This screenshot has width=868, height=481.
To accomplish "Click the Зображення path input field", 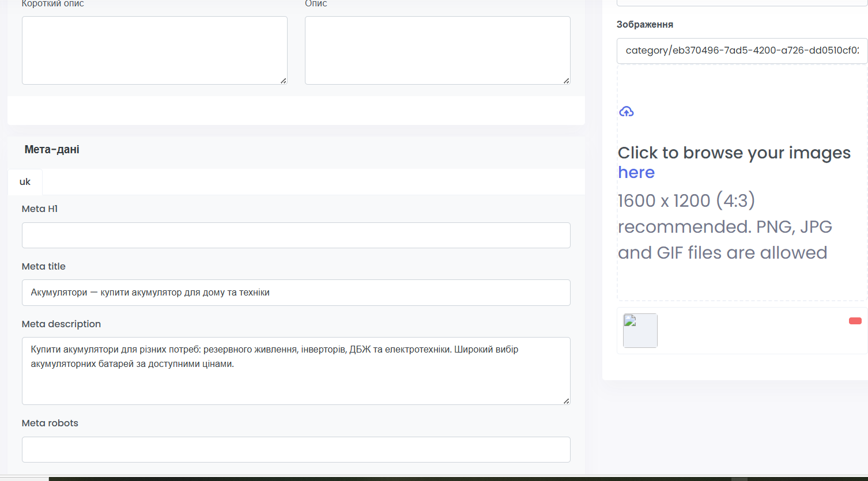I will (x=742, y=51).
